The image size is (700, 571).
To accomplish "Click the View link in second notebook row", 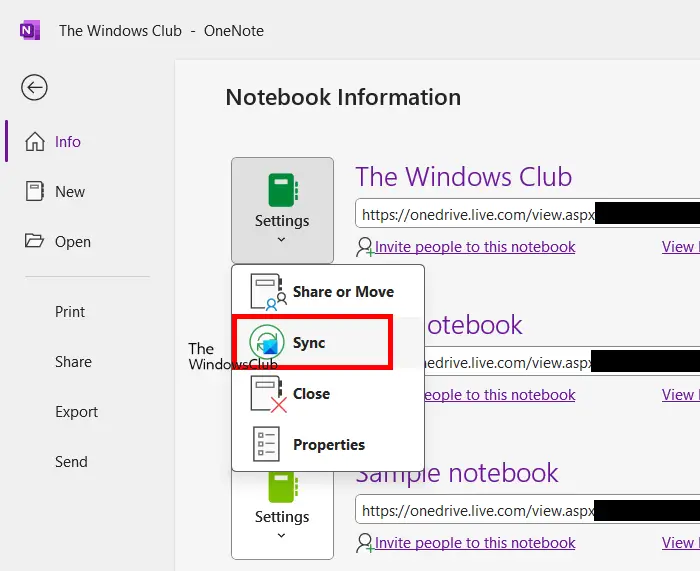I will (680, 395).
